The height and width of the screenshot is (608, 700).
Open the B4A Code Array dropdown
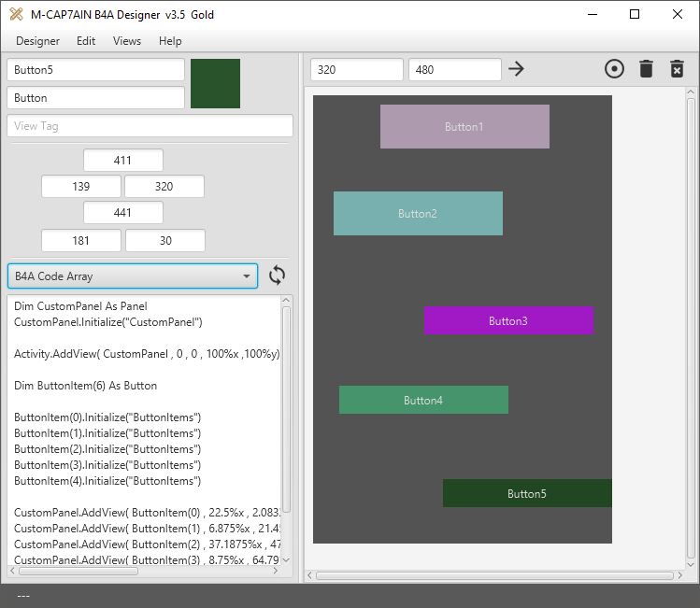coord(132,276)
